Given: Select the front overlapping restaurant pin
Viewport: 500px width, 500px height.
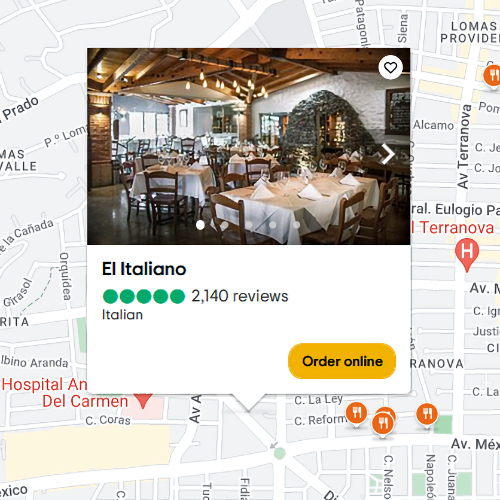Looking at the screenshot, I should (x=383, y=425).
